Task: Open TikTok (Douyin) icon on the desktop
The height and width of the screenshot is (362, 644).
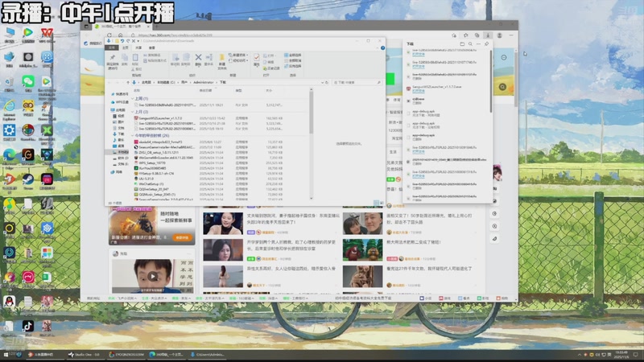Action: (x=28, y=326)
